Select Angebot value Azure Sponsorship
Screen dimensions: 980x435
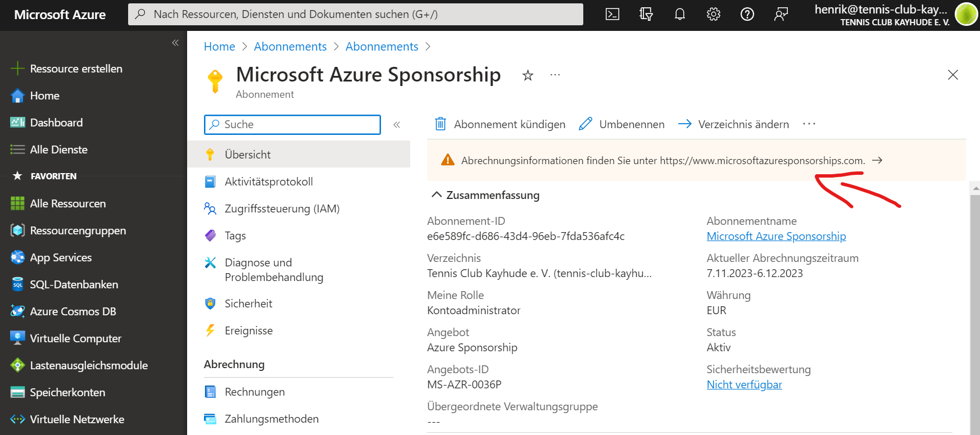coord(472,347)
